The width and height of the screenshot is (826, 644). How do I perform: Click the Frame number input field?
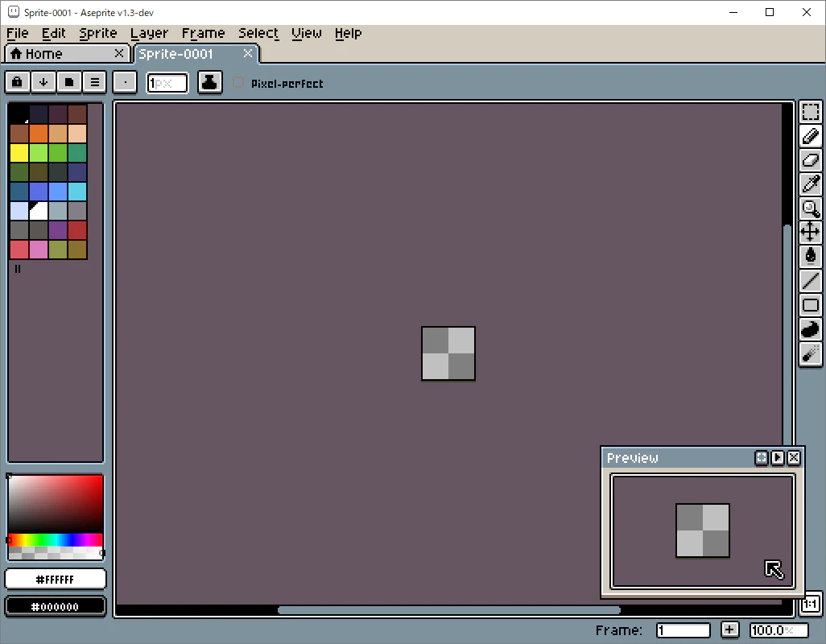click(684, 630)
